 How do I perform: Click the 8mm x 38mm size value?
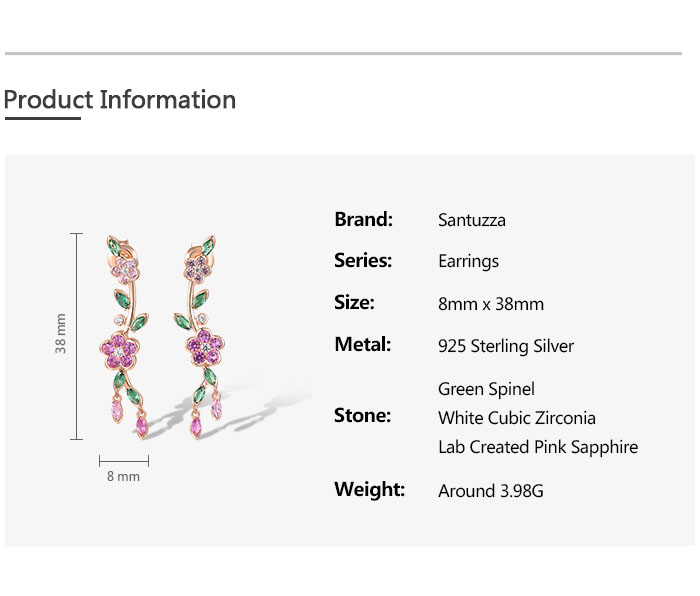tap(491, 304)
